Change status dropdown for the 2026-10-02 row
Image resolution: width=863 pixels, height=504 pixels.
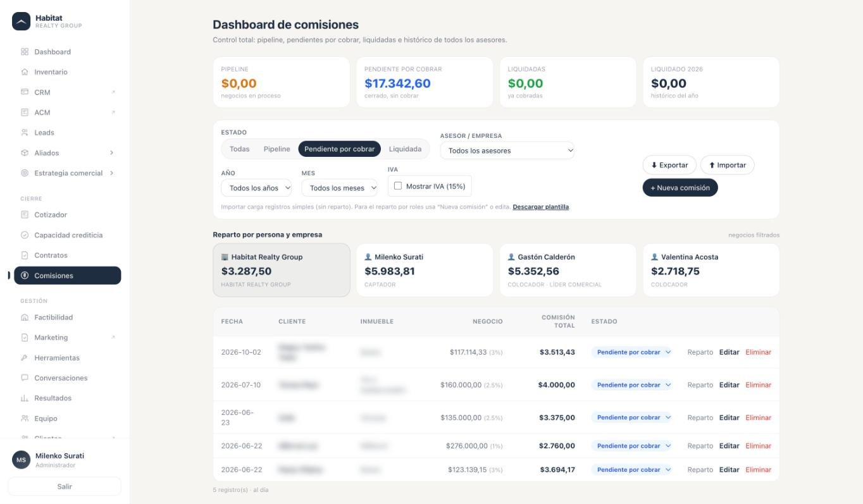[631, 352]
